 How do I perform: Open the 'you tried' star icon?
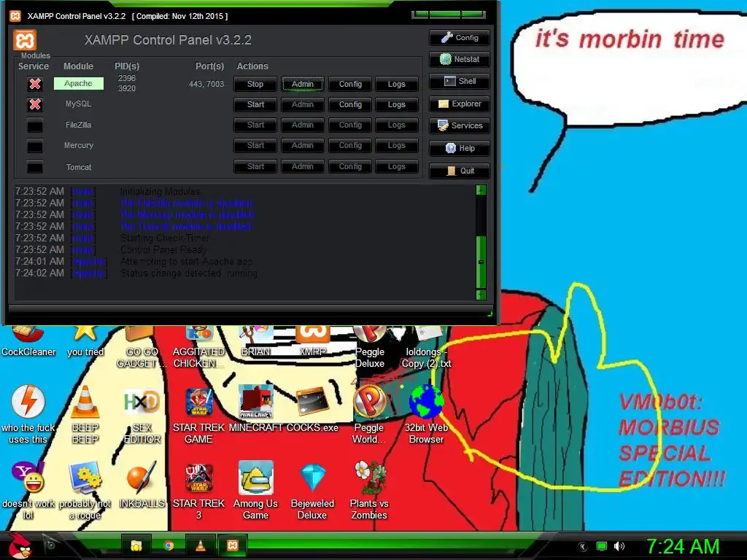(85, 341)
